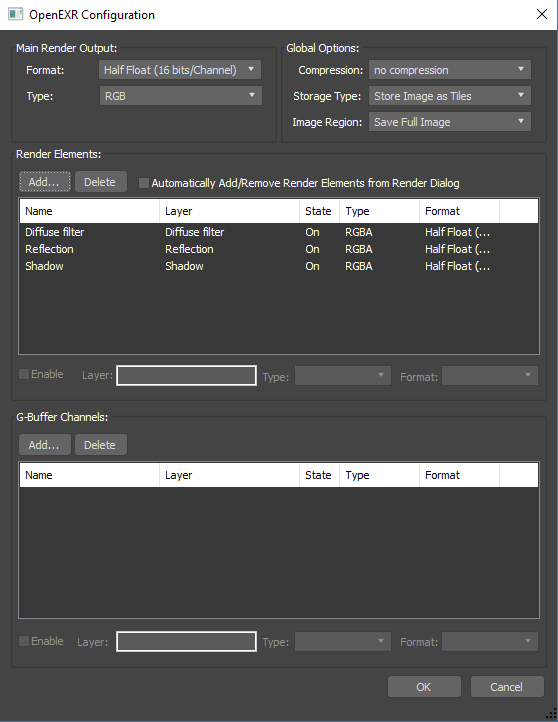
Task: Select the Reflection render element row
Action: (x=279, y=249)
